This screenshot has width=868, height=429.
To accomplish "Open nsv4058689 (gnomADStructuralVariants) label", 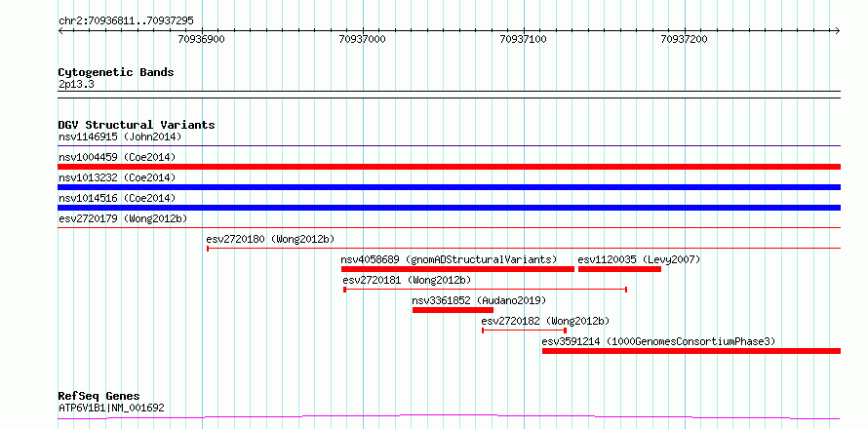I will [x=449, y=259].
